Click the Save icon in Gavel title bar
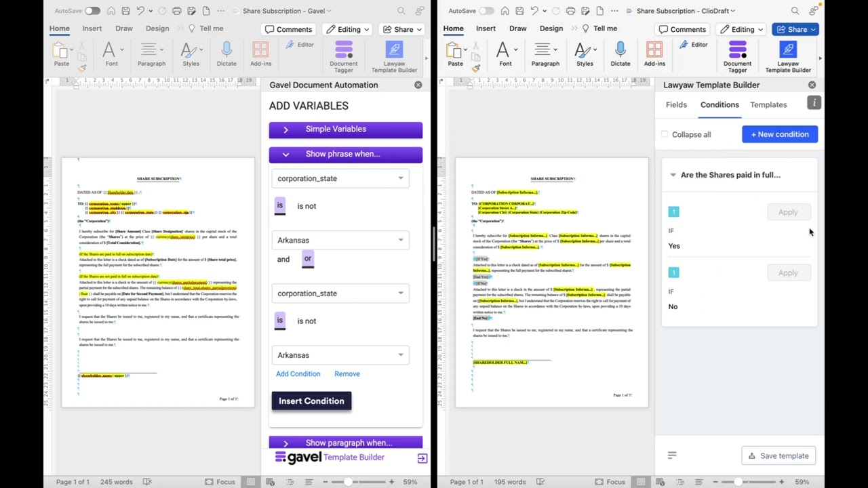This screenshot has width=868, height=488. [125, 11]
